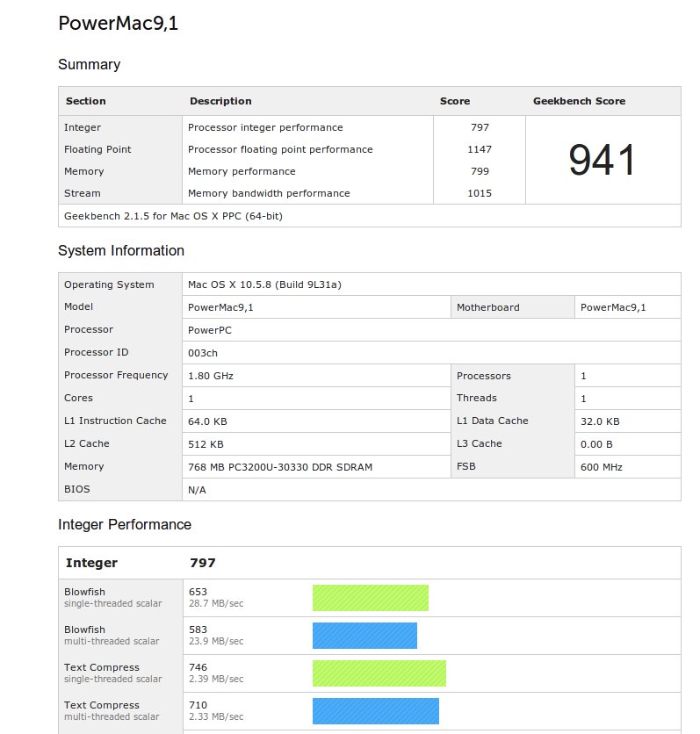Click the blue Text Compress multi-threaded bar
Viewport: 700px width, 734px height.
(376, 711)
